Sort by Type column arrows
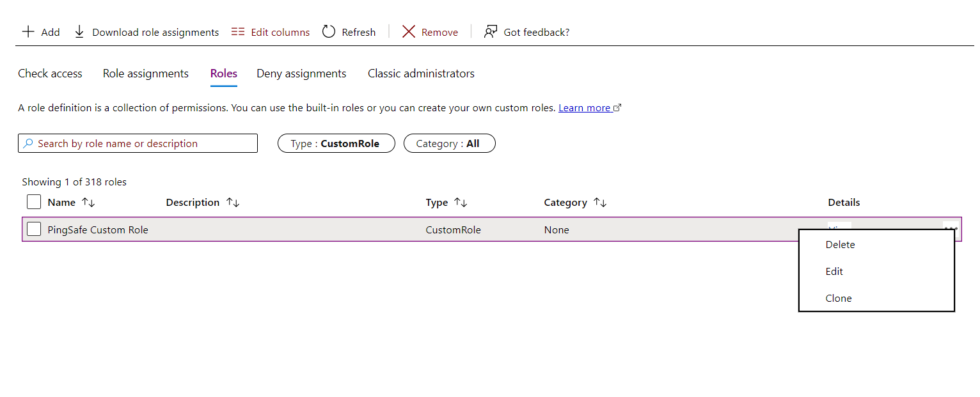The width and height of the screenshot is (980, 397). click(461, 203)
